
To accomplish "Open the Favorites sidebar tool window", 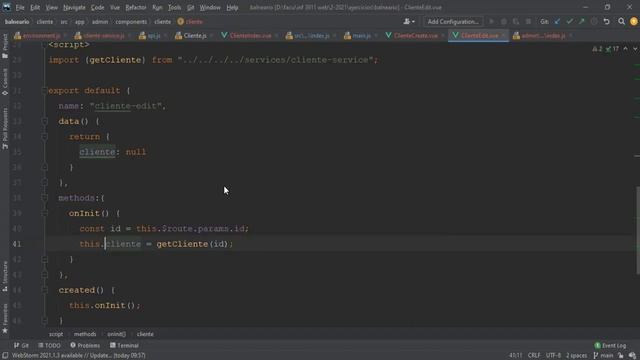I will (5, 318).
